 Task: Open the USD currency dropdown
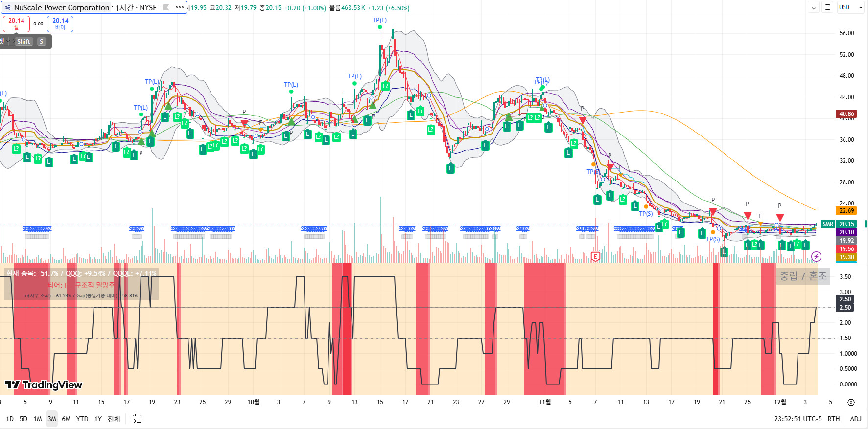[850, 7]
